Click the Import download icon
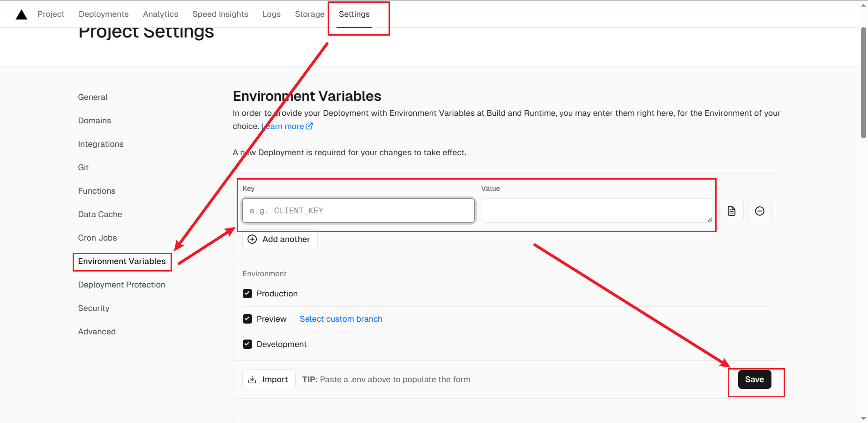868x423 pixels. tap(252, 379)
